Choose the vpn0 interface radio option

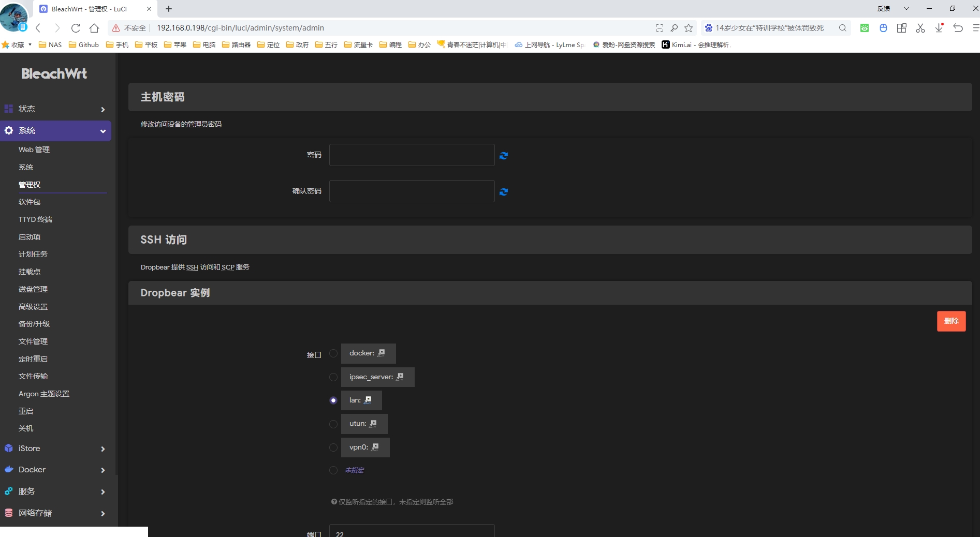pyautogui.click(x=333, y=448)
